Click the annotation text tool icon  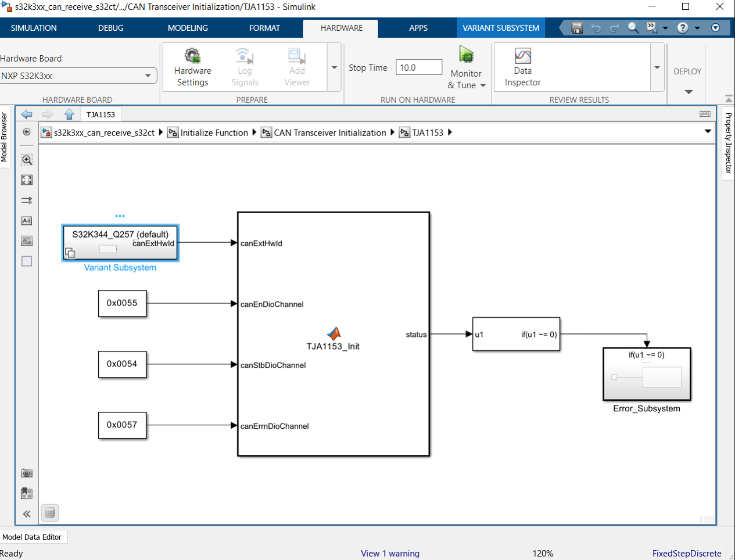[27, 221]
